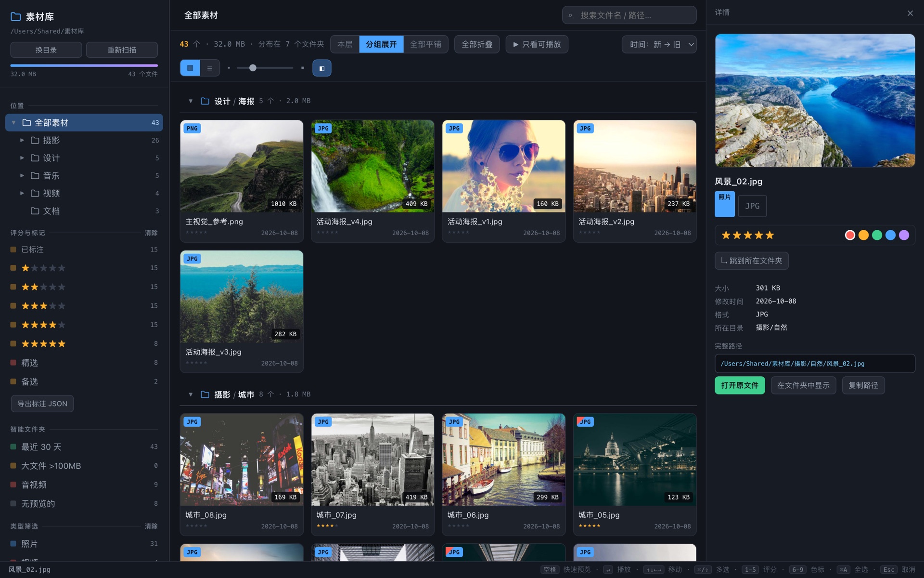Toggle the detail panel icon
Image resolution: width=924 pixels, height=578 pixels.
click(x=322, y=68)
